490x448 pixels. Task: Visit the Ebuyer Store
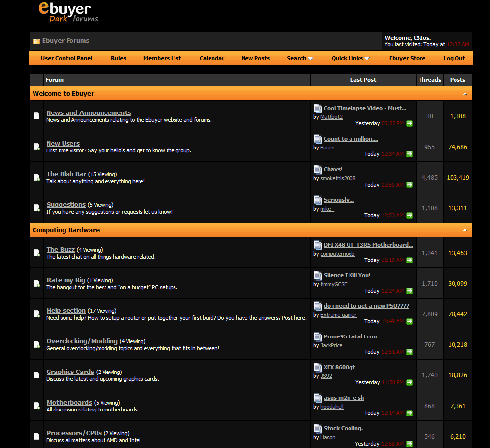click(407, 58)
